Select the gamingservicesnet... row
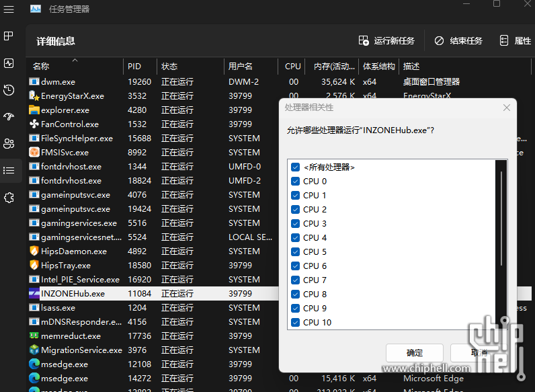The image size is (535, 392). [153, 237]
